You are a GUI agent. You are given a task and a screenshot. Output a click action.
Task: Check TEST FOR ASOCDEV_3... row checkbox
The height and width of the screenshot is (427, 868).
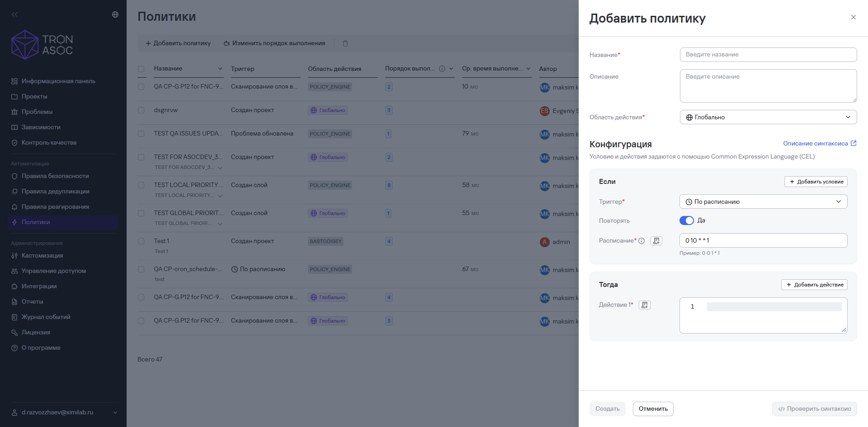pos(141,157)
